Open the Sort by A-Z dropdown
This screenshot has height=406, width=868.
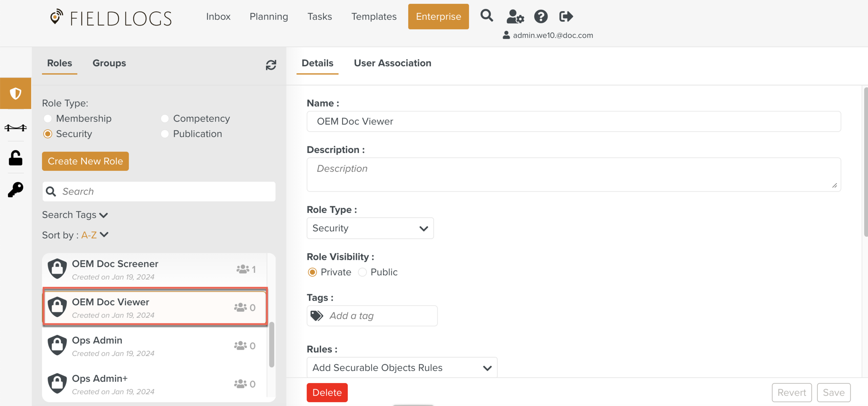[104, 235]
